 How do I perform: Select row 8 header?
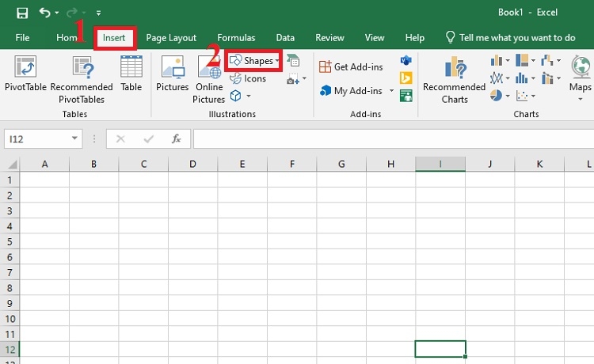click(x=10, y=287)
